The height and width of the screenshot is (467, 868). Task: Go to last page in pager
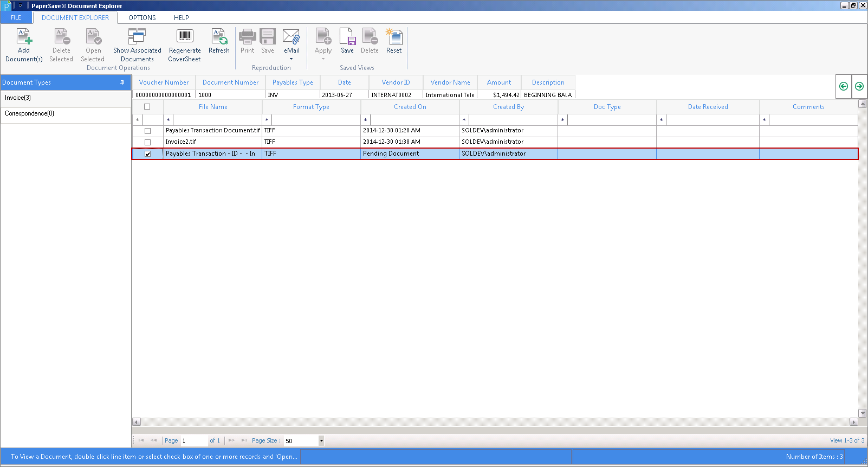pyautogui.click(x=244, y=440)
